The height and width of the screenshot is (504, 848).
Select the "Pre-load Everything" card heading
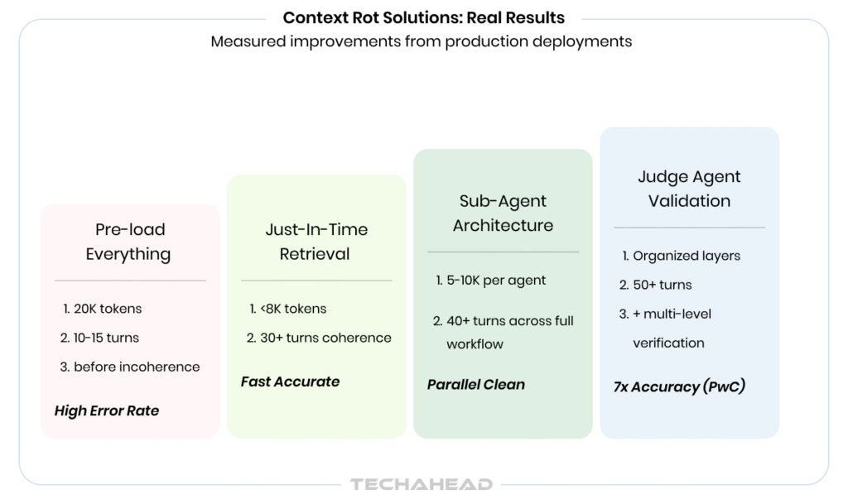[130, 242]
